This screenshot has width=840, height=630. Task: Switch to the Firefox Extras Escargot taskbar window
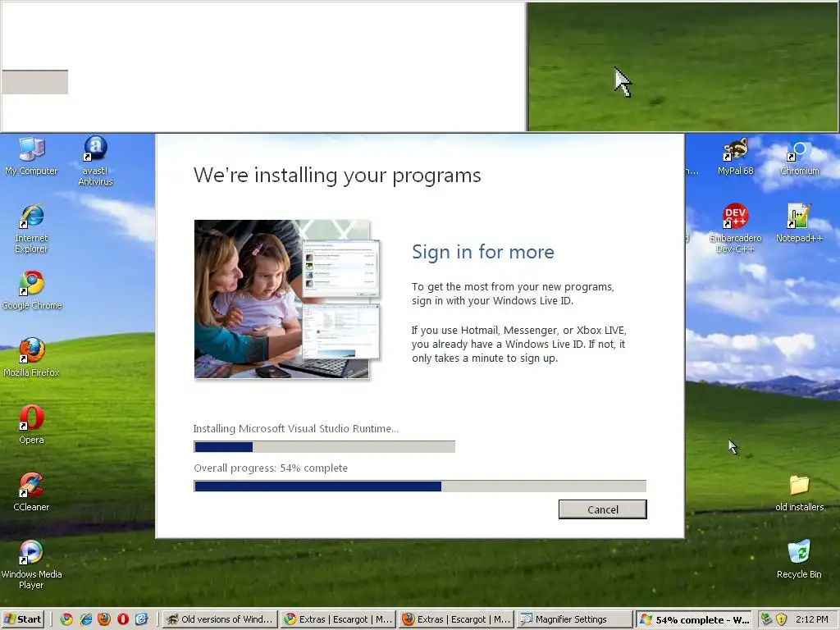[x=456, y=619]
